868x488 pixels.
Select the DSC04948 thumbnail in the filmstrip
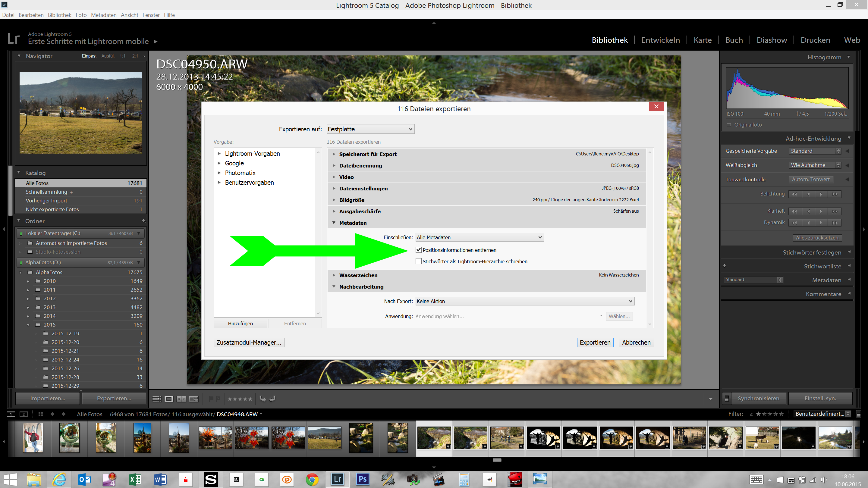point(434,438)
